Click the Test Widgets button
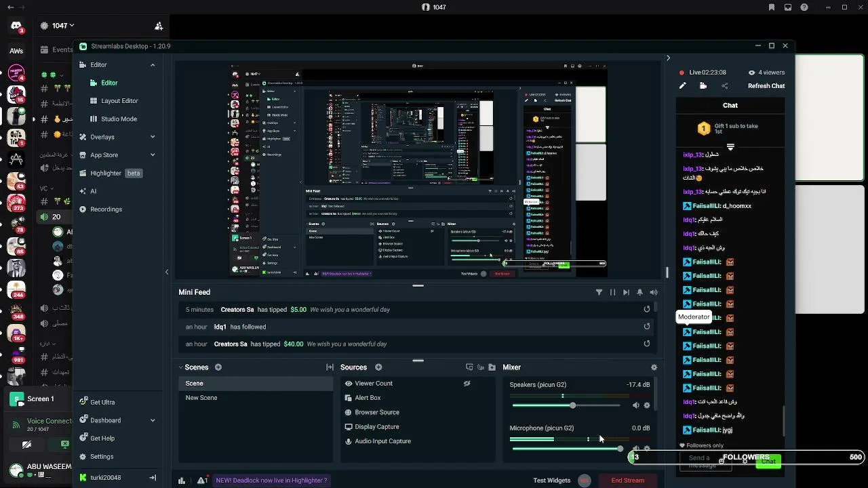 (551, 481)
